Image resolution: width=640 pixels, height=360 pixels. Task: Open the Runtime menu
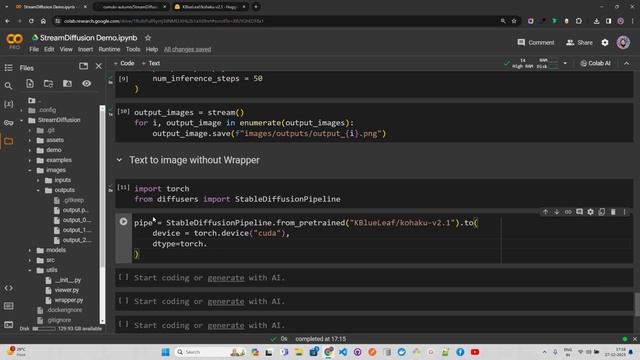(109, 49)
